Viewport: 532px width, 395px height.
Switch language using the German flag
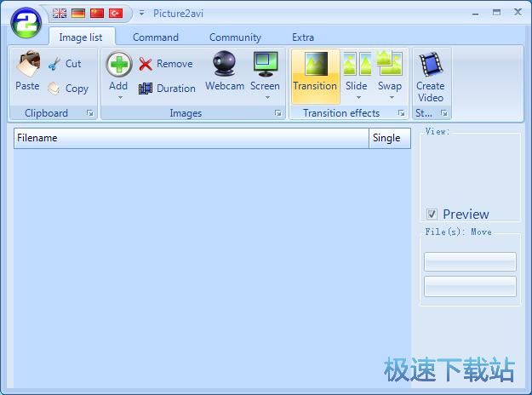[78, 14]
